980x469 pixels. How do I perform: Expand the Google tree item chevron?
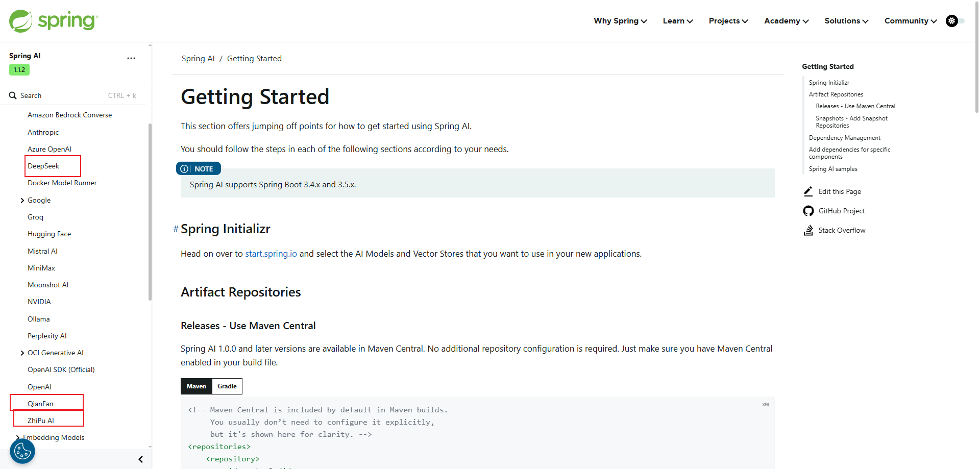(x=22, y=201)
